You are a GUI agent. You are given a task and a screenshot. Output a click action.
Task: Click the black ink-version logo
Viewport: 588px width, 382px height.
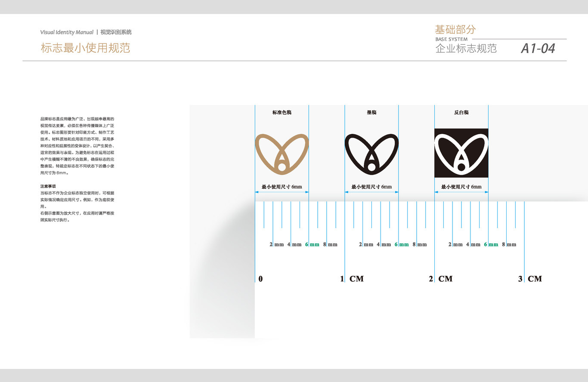point(371,154)
